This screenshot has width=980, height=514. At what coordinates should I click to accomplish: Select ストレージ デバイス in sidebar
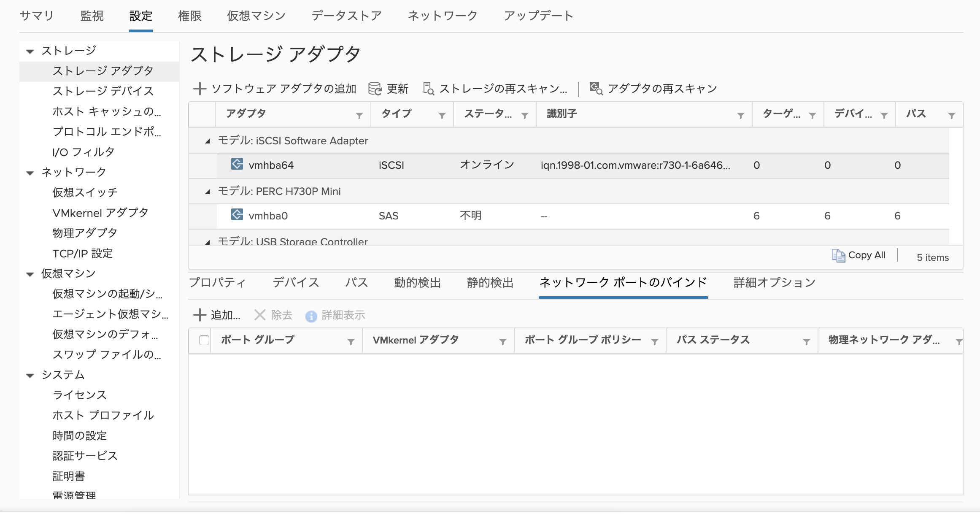click(103, 91)
